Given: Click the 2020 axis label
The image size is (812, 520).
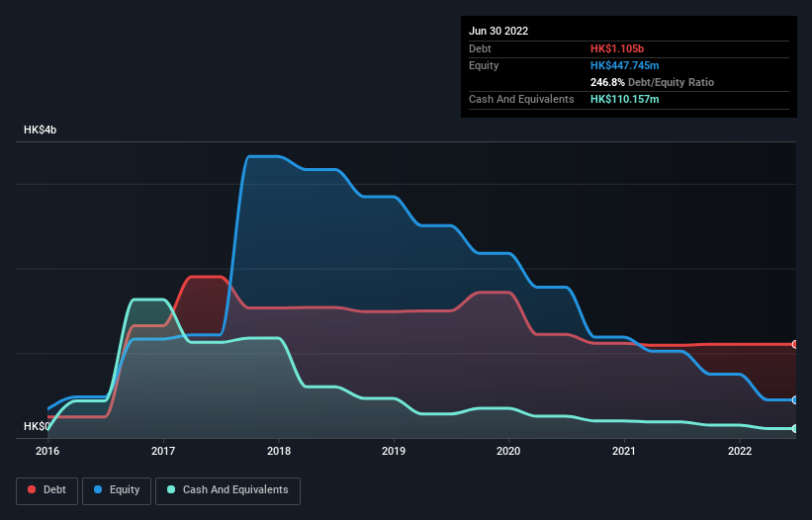Looking at the screenshot, I should (508, 451).
